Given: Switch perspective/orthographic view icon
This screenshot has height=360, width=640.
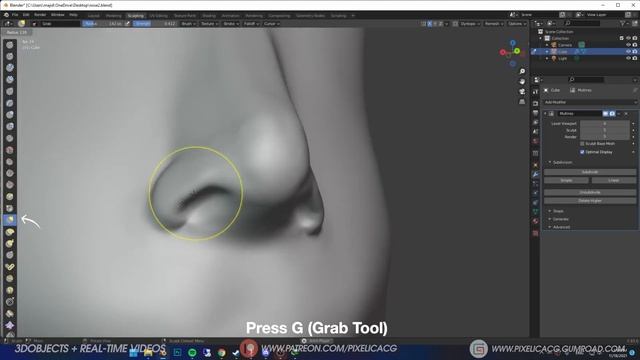Looking at the screenshot, I should 522,102.
